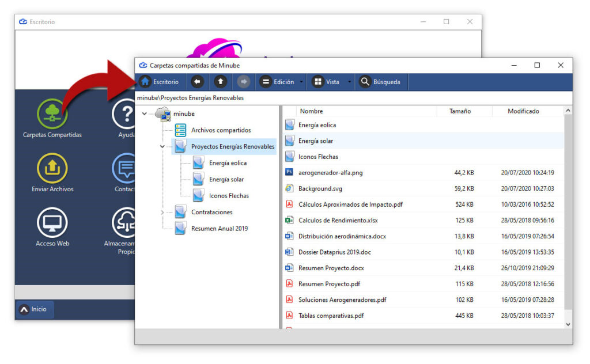Select Resumen Proyecto.docx

(x=423, y=268)
